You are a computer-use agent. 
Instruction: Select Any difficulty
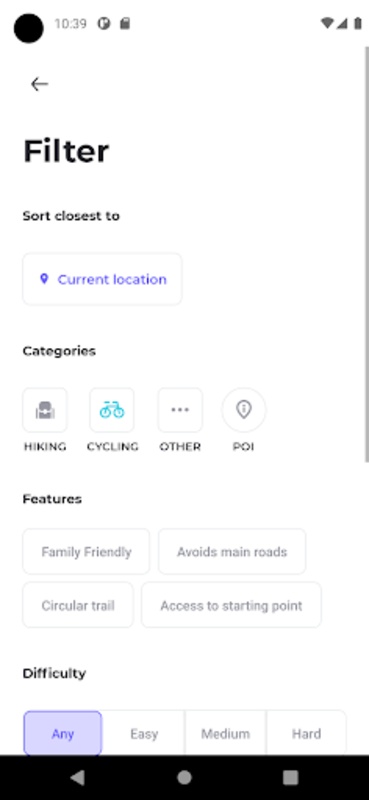click(63, 733)
